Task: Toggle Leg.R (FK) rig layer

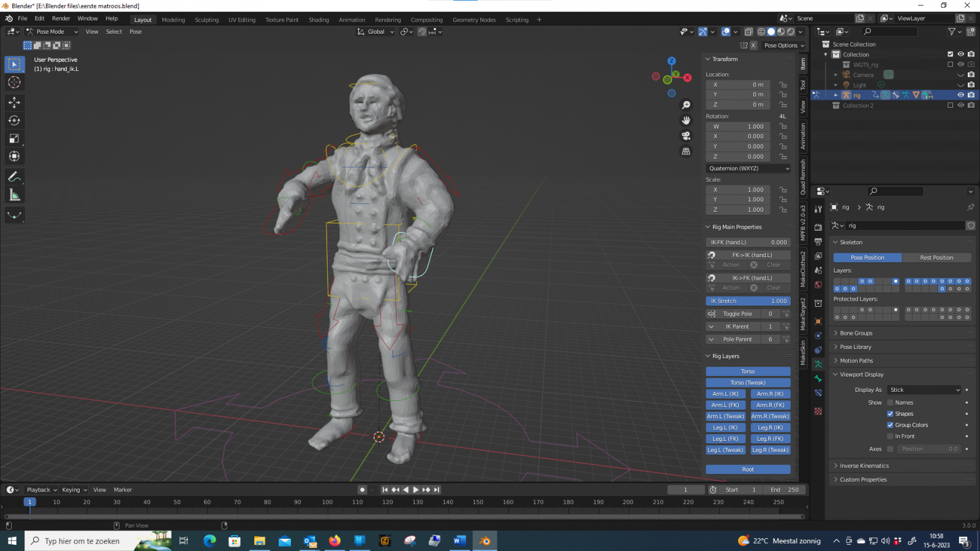Action: [x=771, y=439]
